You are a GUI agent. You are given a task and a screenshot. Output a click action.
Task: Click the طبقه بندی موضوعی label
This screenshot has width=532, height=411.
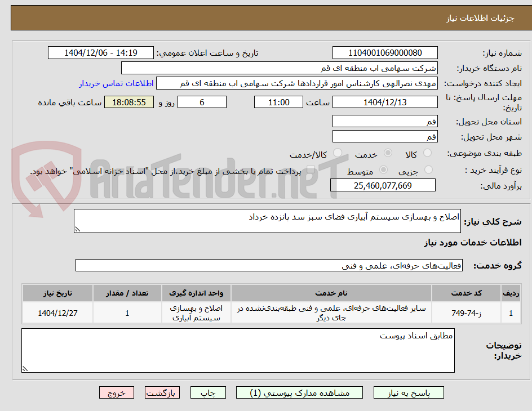click(x=485, y=154)
